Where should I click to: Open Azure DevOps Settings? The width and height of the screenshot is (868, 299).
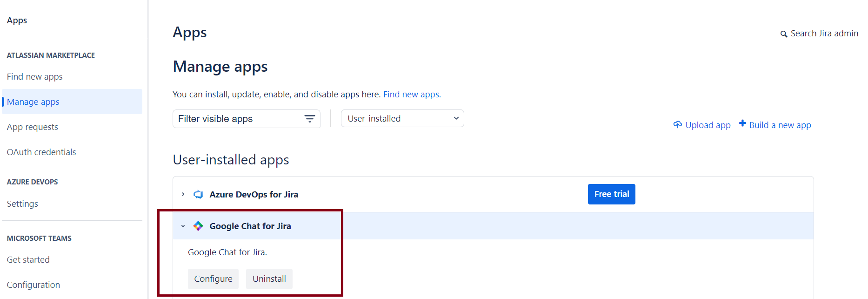(22, 204)
